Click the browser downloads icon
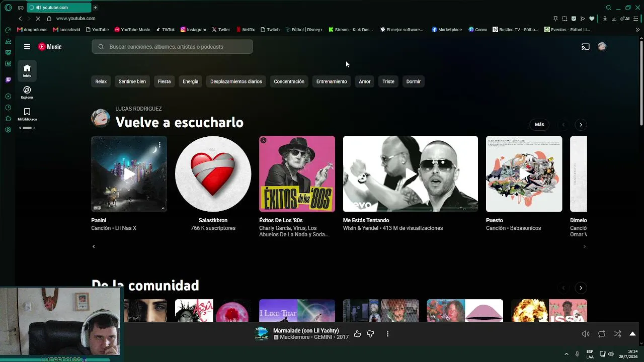 (614, 19)
